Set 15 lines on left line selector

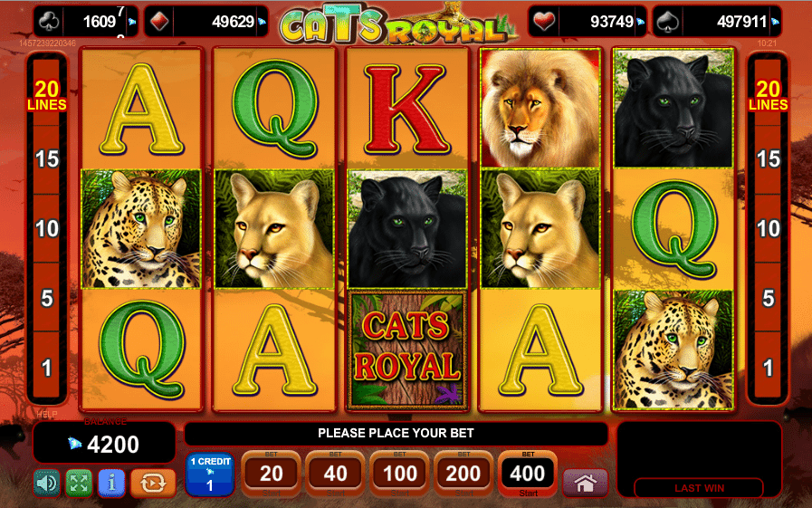(x=46, y=159)
